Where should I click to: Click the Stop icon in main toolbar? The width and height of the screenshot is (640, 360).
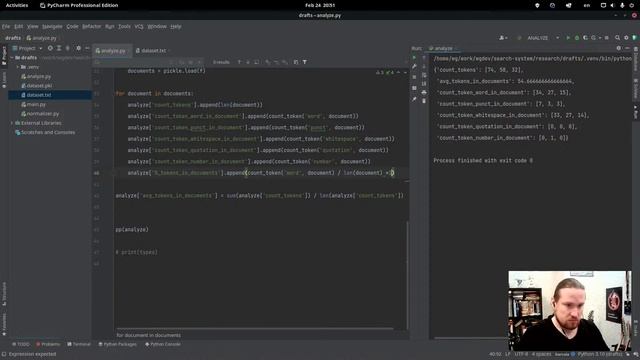click(x=607, y=38)
